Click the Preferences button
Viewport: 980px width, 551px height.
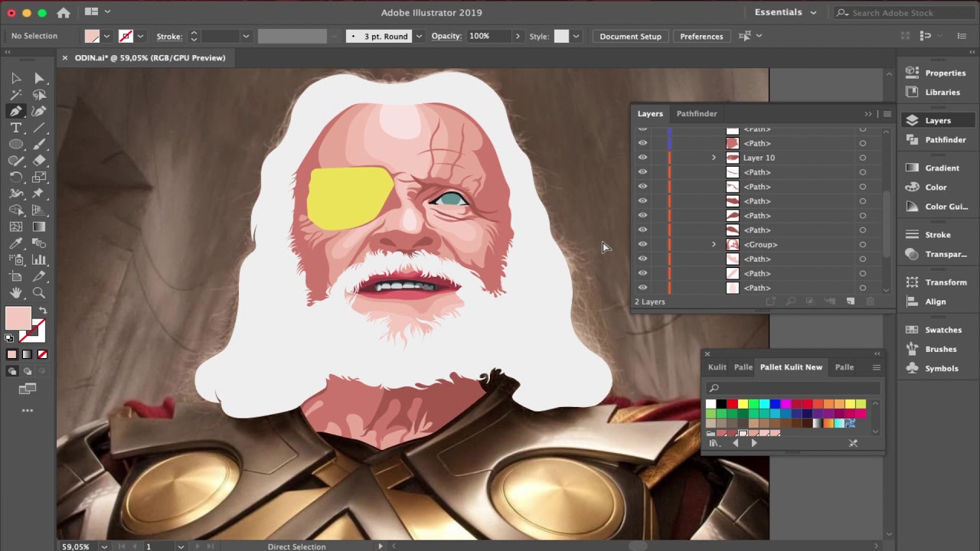[701, 36]
